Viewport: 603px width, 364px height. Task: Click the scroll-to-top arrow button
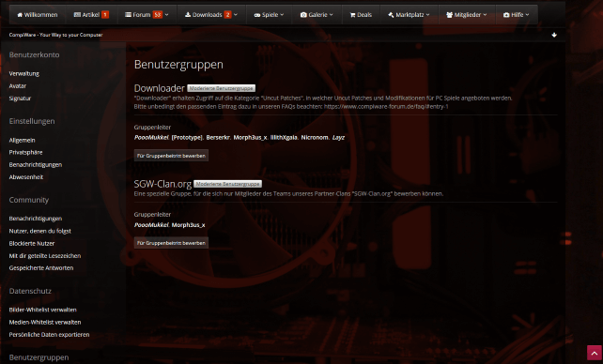(595, 353)
